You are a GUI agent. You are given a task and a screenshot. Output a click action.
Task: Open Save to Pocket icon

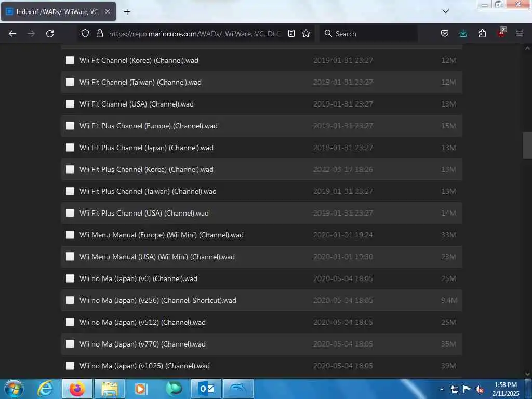point(445,33)
